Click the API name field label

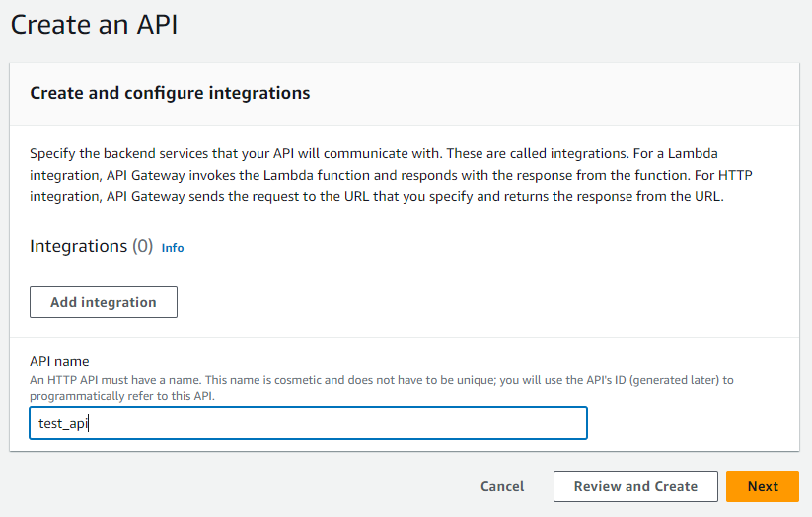(x=59, y=362)
